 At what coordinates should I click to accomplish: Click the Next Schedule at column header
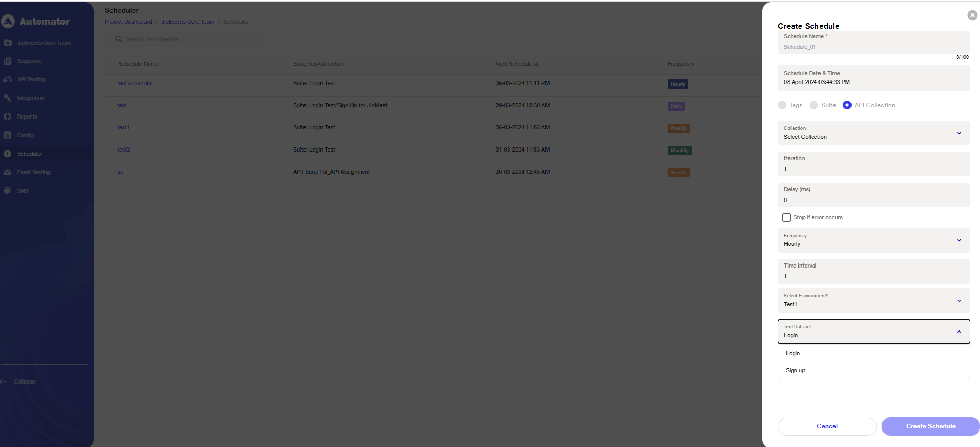coord(517,64)
